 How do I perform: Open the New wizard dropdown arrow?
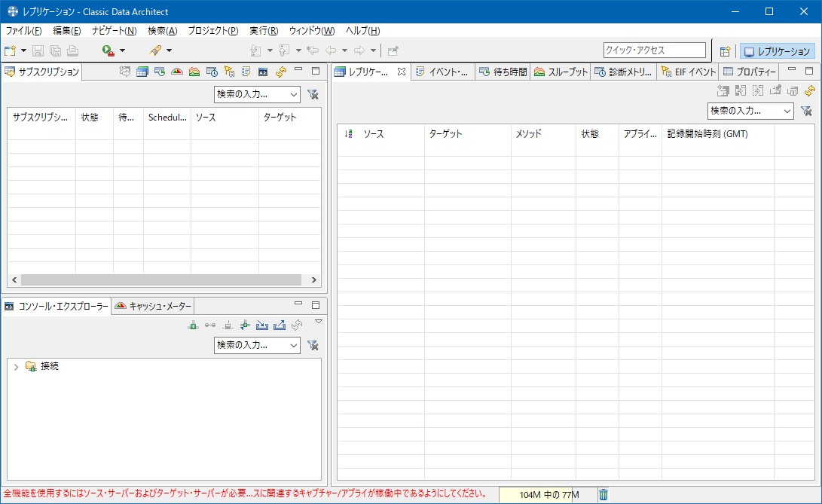tap(23, 51)
